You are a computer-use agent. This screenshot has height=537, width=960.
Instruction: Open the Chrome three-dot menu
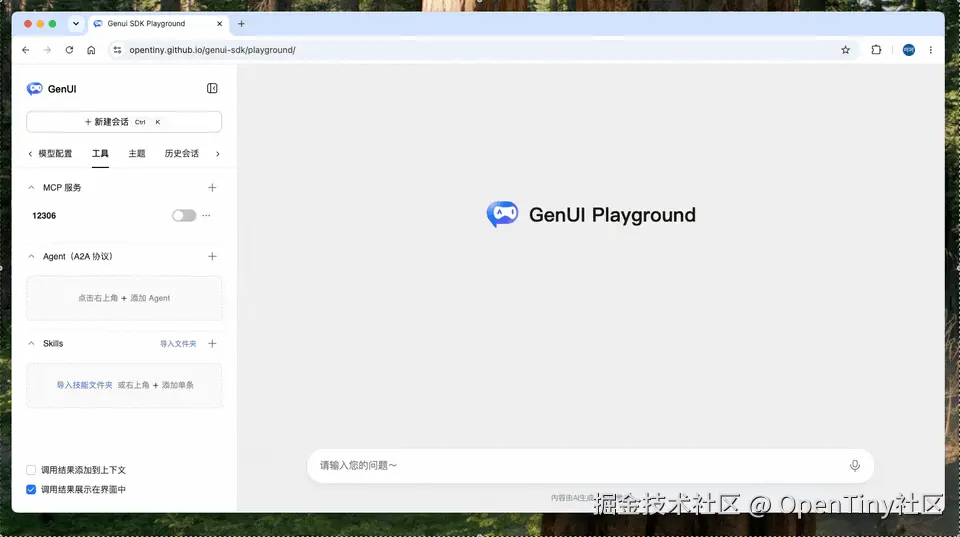click(x=931, y=50)
